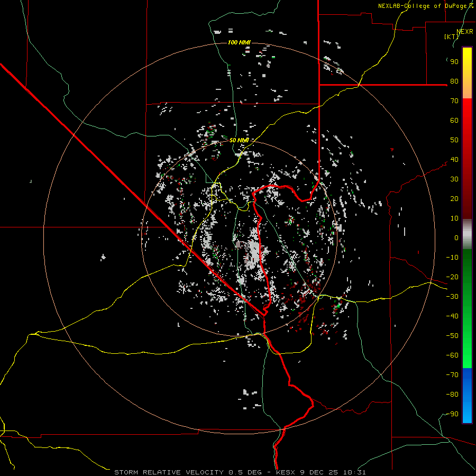Click the -30 label on the velocity scale
The image size is (476, 476).
pyautogui.click(x=452, y=297)
